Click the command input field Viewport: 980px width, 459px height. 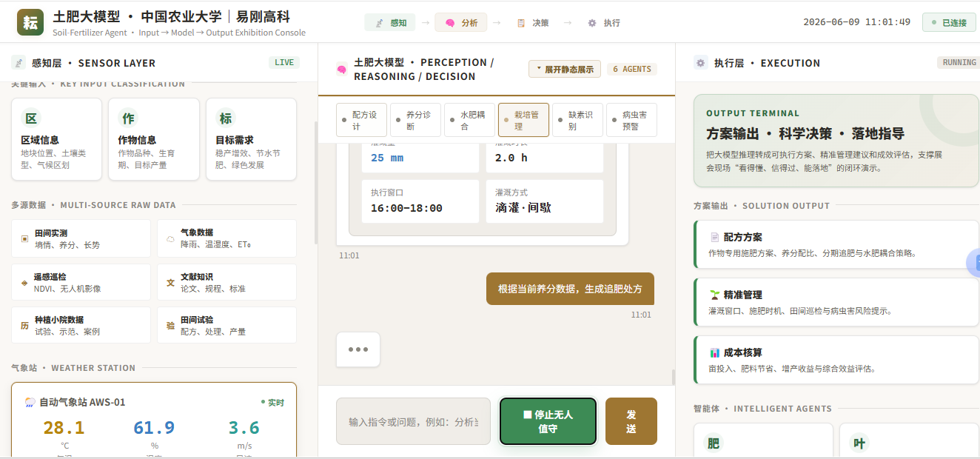tap(413, 421)
